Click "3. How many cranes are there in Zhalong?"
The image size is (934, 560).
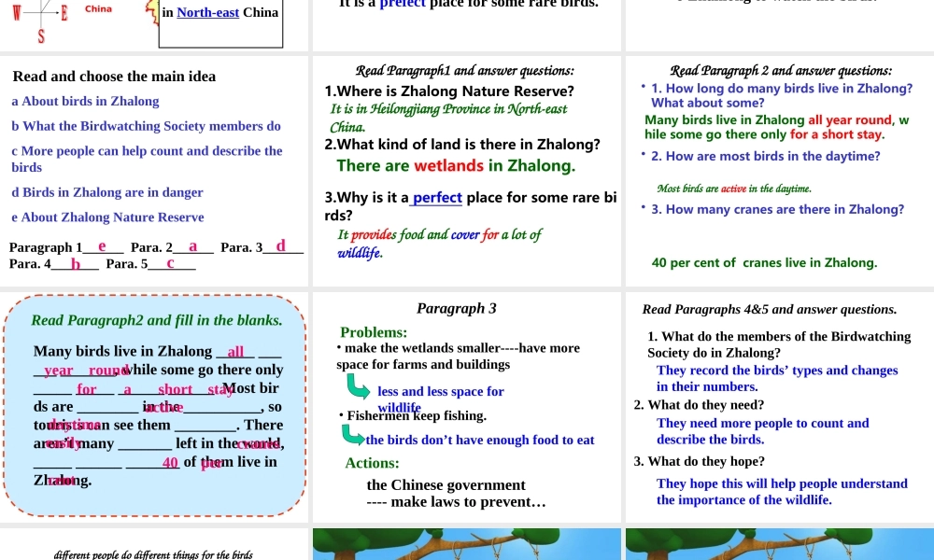tap(777, 209)
